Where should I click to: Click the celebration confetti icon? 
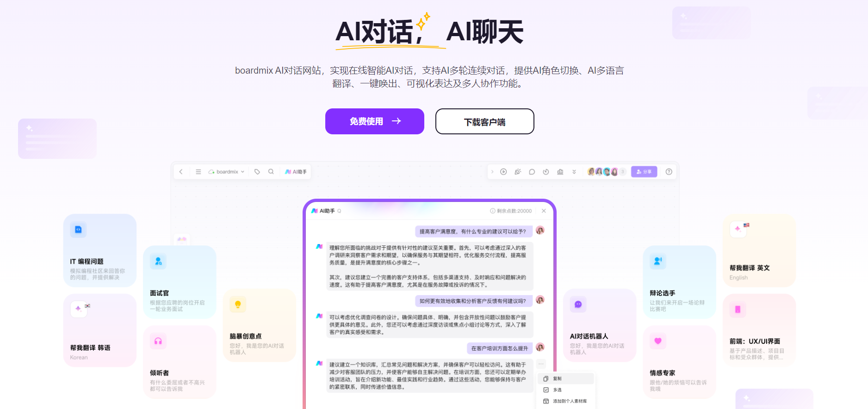point(518,172)
